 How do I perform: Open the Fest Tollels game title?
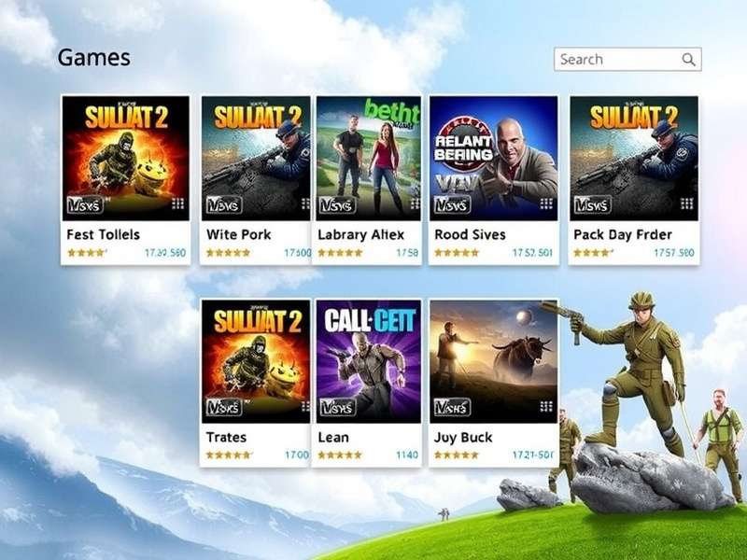pos(103,235)
